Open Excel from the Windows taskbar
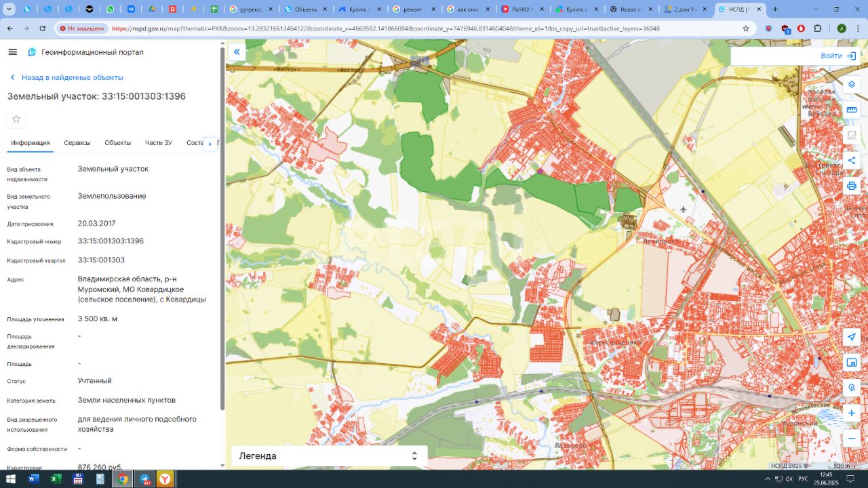This screenshot has width=868, height=488. (56, 479)
